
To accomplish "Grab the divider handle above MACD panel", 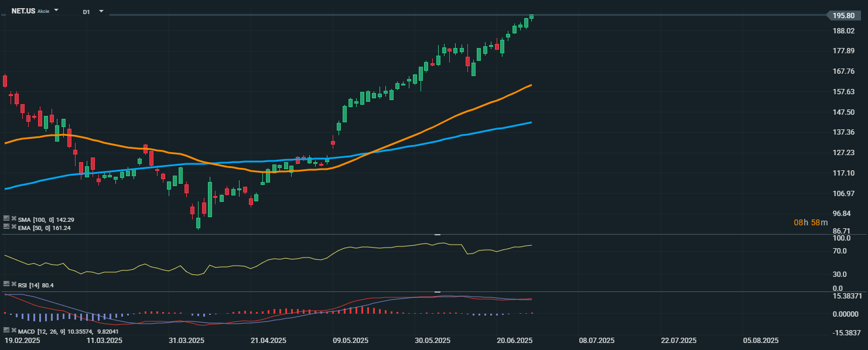I will click(438, 291).
